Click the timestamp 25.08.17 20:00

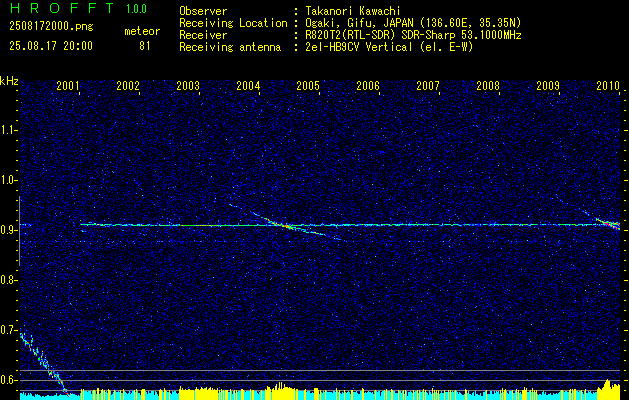[51, 46]
